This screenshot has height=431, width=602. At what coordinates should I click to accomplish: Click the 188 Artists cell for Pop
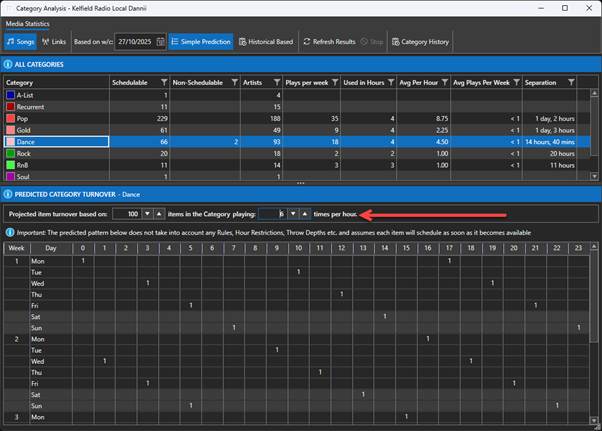coord(261,119)
